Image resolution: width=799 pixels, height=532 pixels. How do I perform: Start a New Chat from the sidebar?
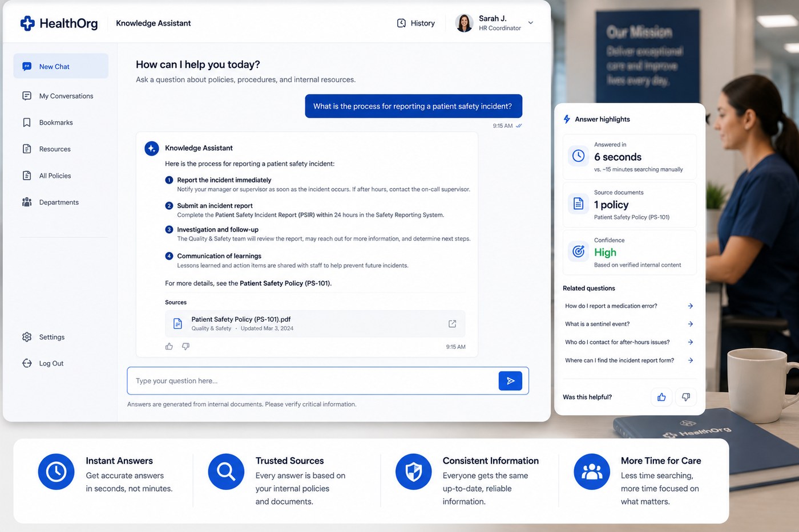tap(61, 66)
